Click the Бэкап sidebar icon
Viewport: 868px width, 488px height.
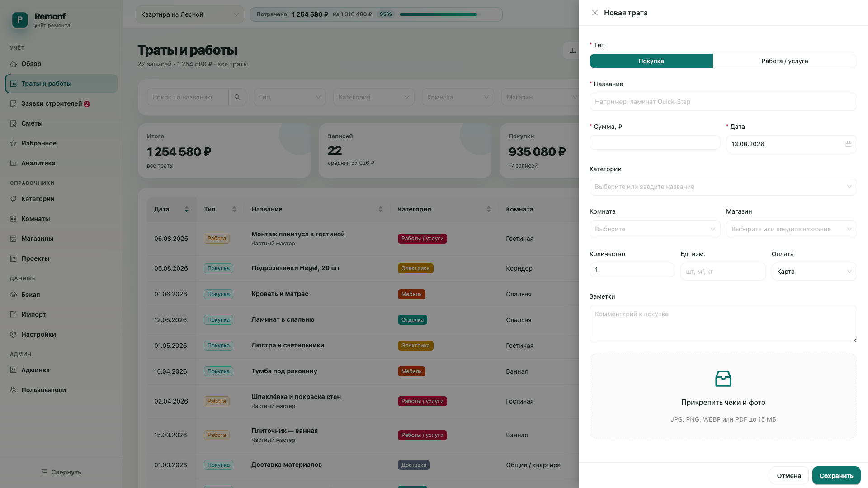[14, 295]
